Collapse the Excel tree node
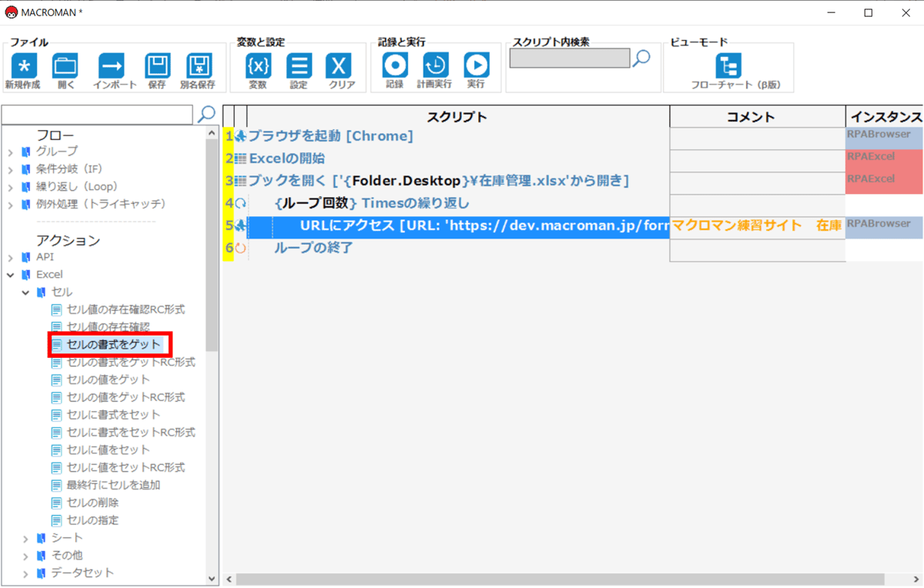Screen dimensions: 924x588 [x=10, y=275]
